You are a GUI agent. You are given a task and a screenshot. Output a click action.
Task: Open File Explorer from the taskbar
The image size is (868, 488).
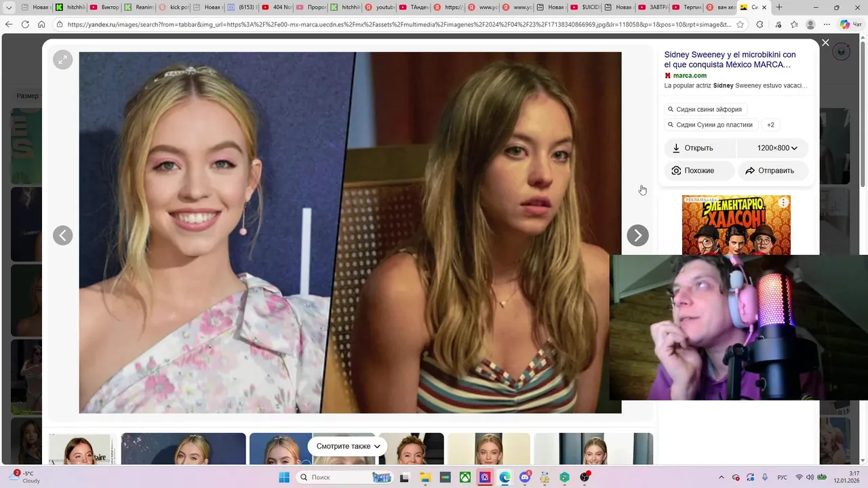(425, 477)
